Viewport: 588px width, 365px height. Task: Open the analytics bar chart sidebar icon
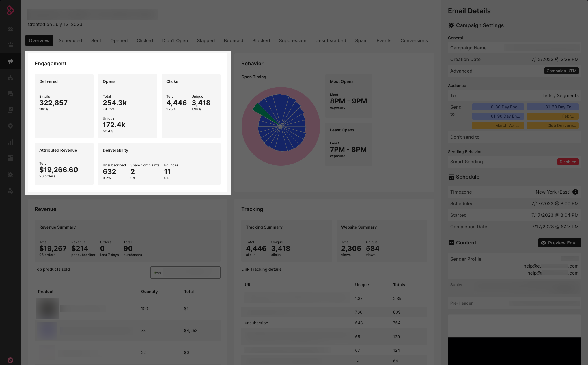[10, 142]
